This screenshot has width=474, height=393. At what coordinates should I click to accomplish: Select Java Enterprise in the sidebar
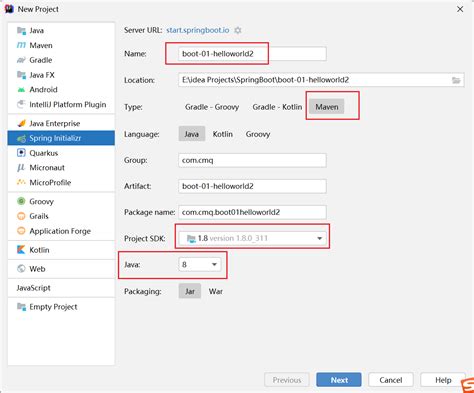tap(61, 123)
